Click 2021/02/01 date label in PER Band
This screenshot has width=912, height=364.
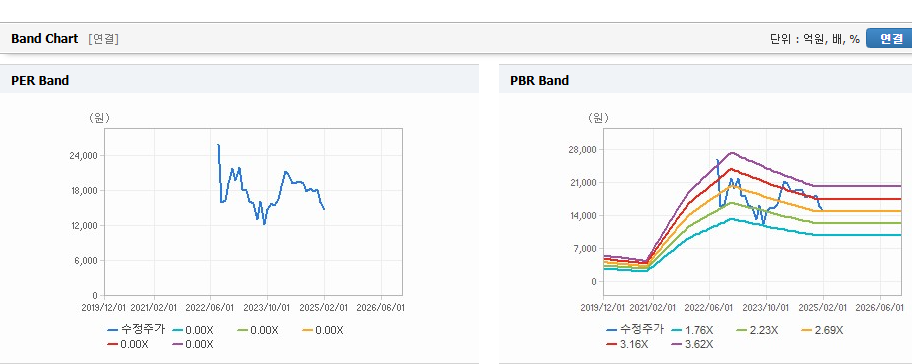coord(154,308)
